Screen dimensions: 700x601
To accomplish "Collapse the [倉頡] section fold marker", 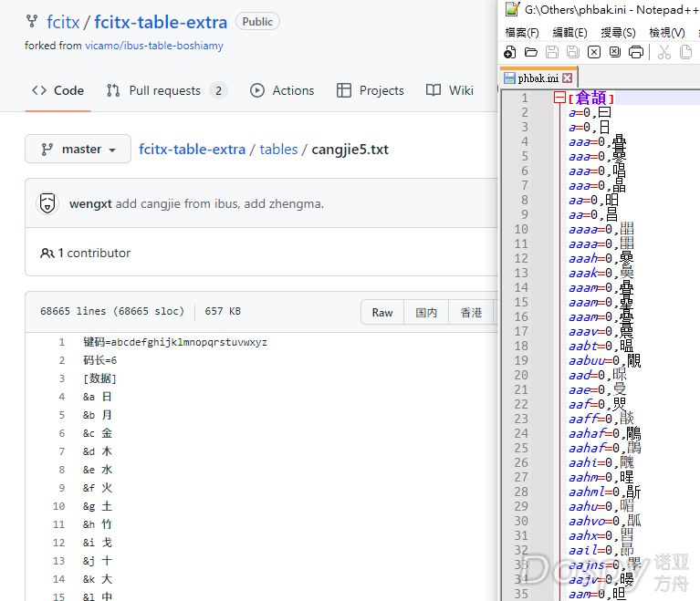I will [x=559, y=98].
